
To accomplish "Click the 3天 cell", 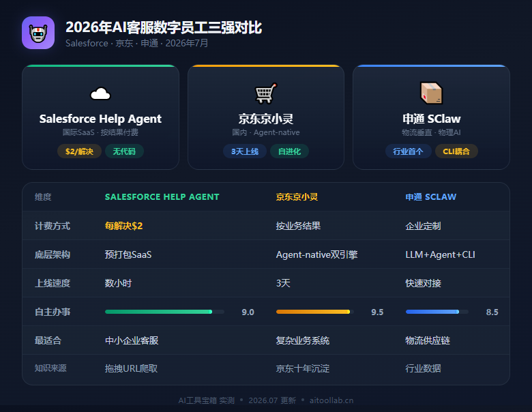I will pyautogui.click(x=283, y=283).
